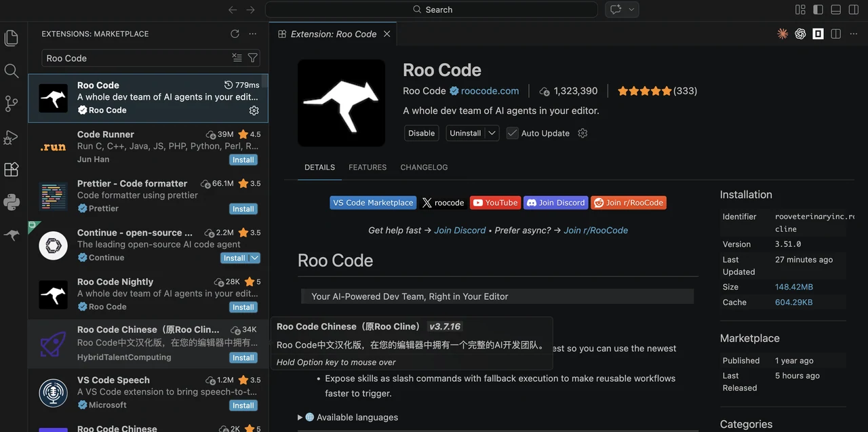Click the top Search command center bar

click(x=431, y=9)
